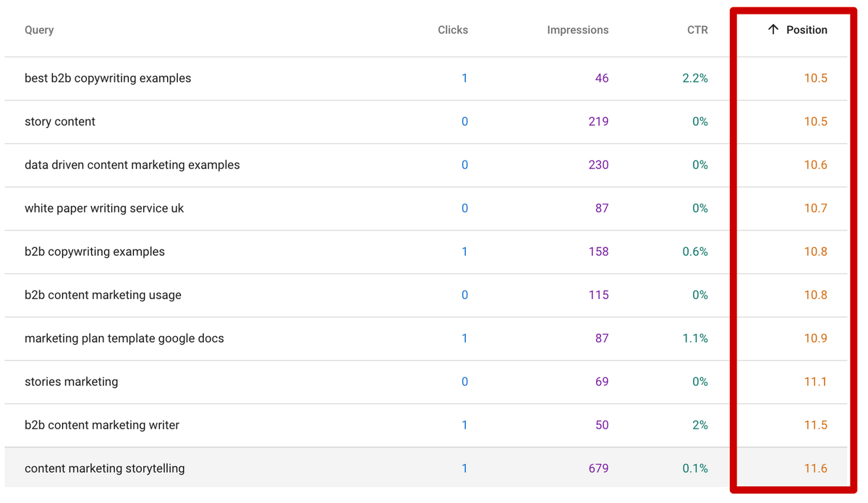Open the 'content marketing storytelling' query row
Viewport: 868px width, 503px height.
104,468
